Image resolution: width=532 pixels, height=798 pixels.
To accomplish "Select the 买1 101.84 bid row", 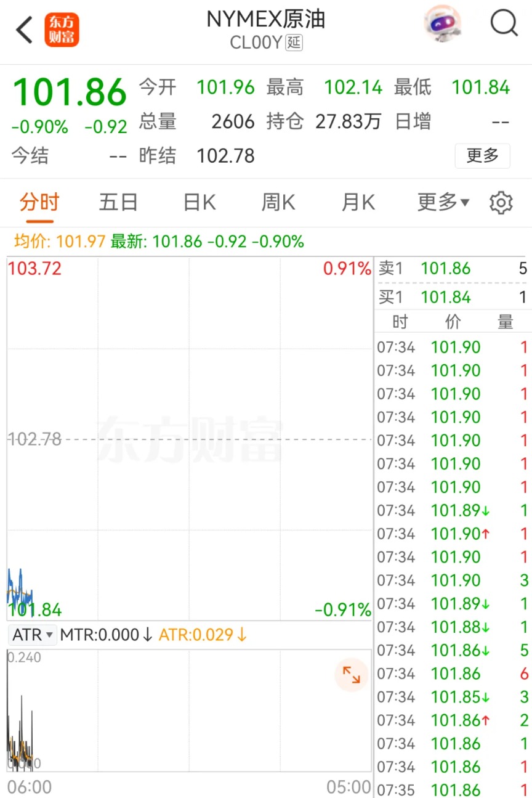I will click(x=453, y=297).
